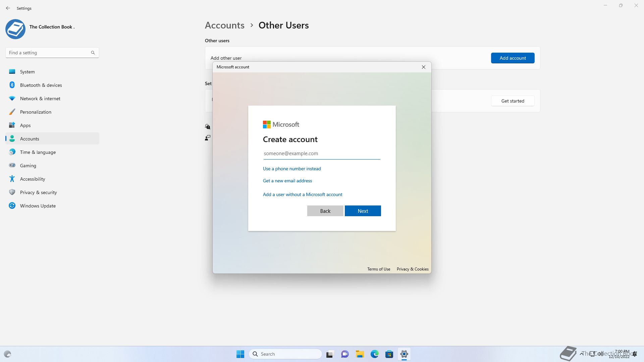The image size is (644, 362).
Task: Open File Explorer from taskbar
Action: pos(360,354)
